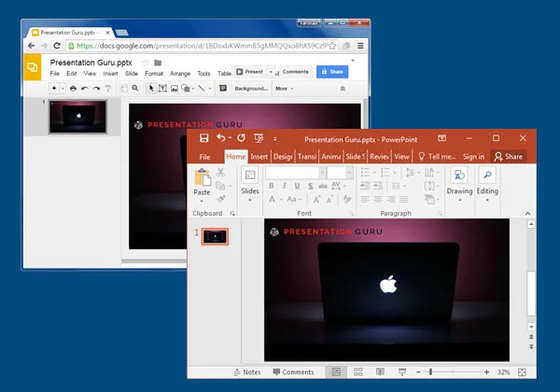Screen dimensions: 560x392
Task: Click Redo/Repeat icon in PowerPoint toolbar
Action: click(x=242, y=138)
